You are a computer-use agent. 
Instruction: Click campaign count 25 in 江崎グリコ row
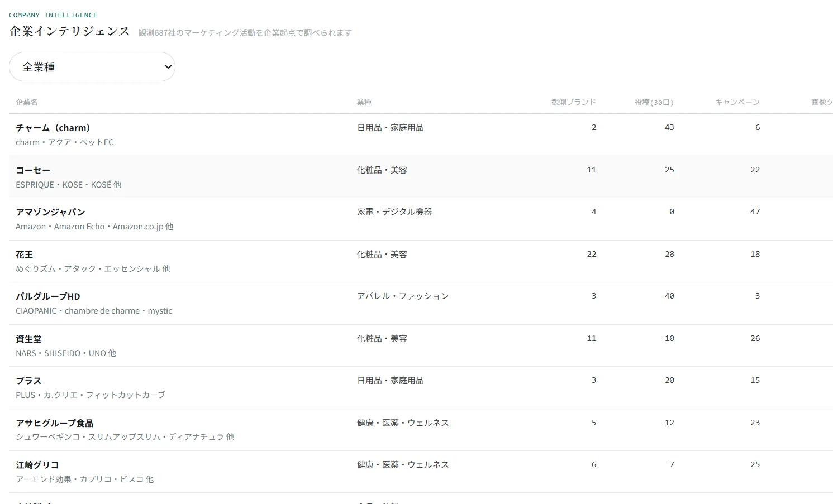click(x=755, y=465)
